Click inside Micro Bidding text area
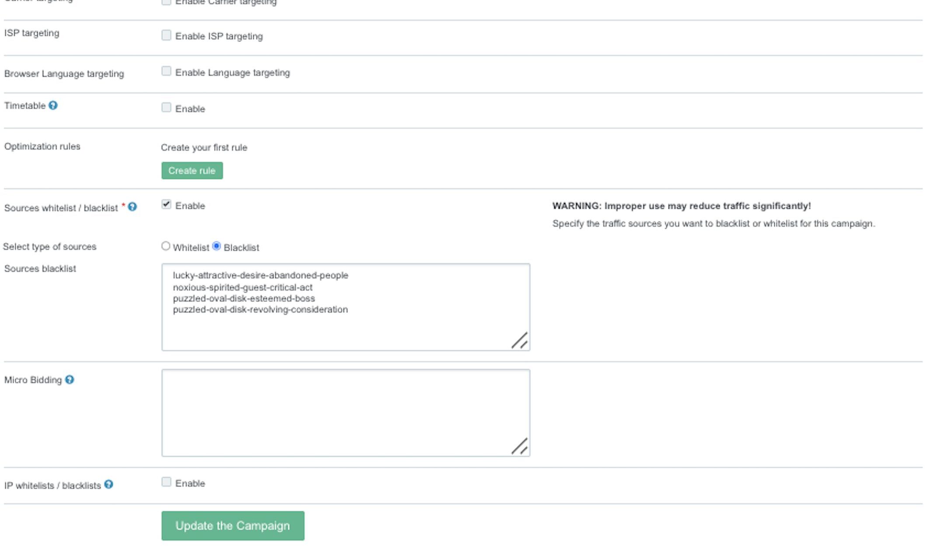This screenshot has width=930, height=560. (346, 413)
